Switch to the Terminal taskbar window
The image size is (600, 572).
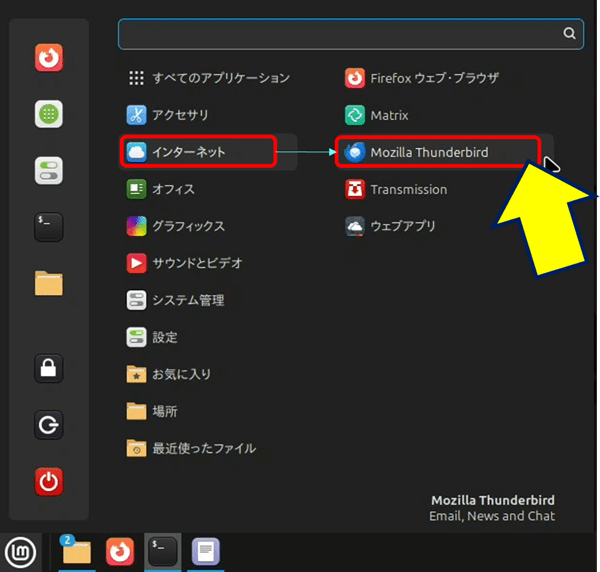tap(163, 552)
